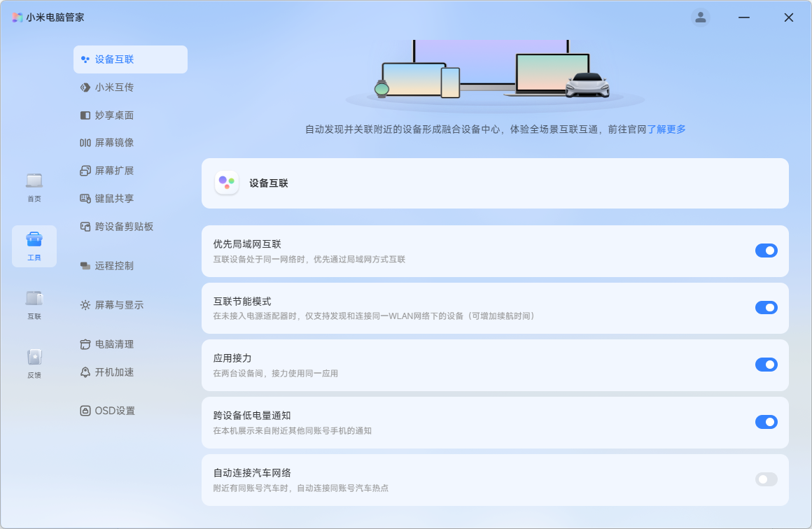Follow the 了解更多 link

666,129
